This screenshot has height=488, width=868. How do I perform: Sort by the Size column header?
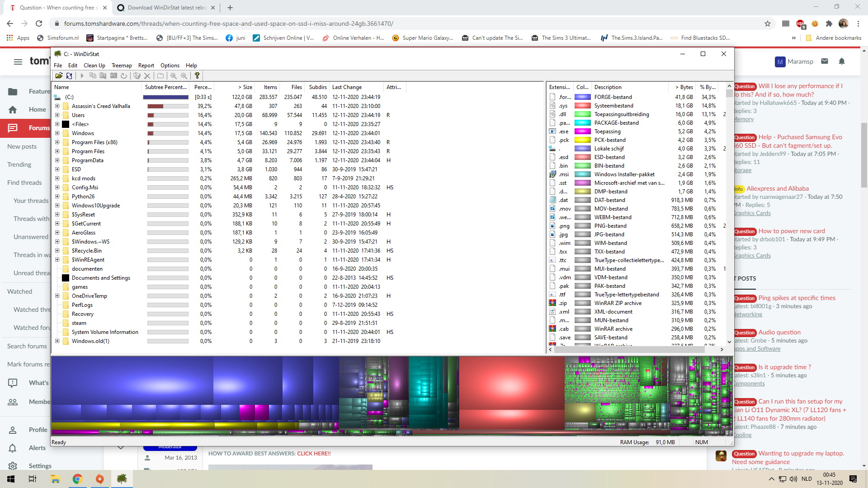(x=235, y=87)
